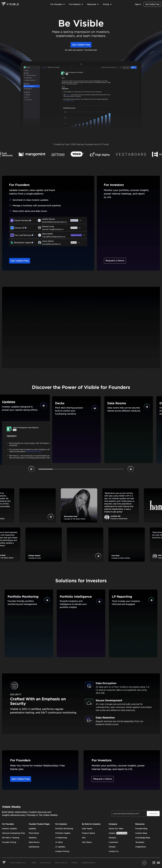This screenshot has width=162, height=868.
Task: Click the Subscribe newsletter button
Action: coord(153,813)
